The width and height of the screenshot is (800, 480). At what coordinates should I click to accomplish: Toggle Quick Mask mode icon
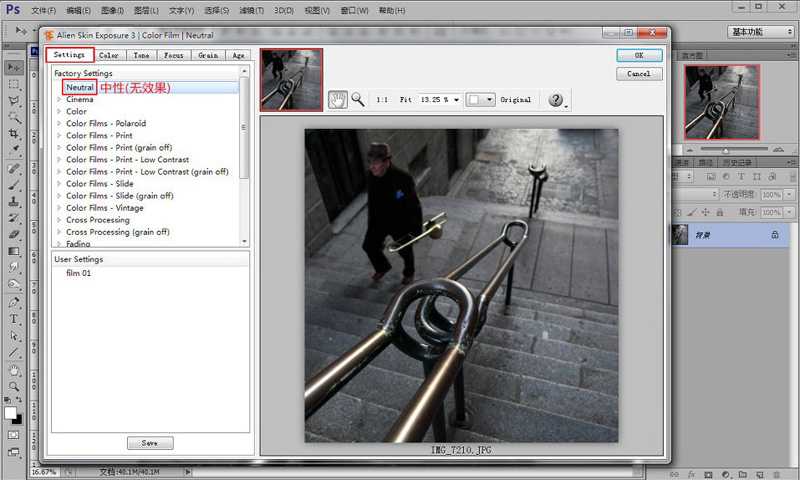[x=14, y=435]
